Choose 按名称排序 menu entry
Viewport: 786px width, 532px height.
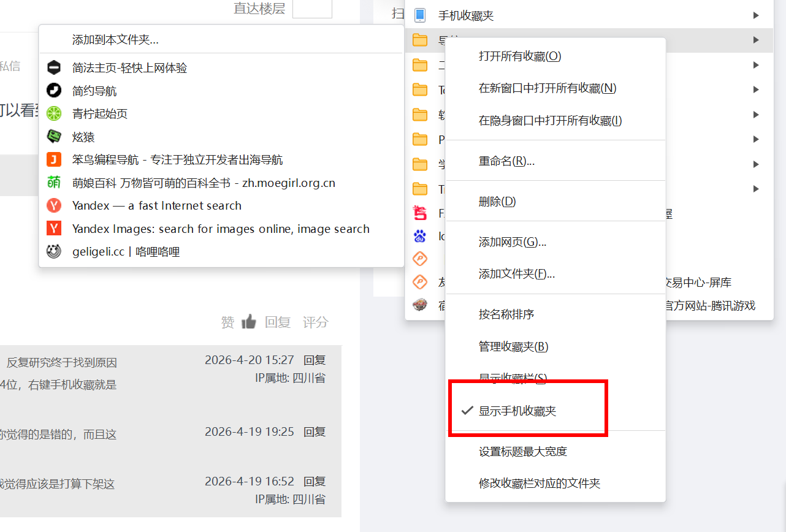(x=555, y=314)
